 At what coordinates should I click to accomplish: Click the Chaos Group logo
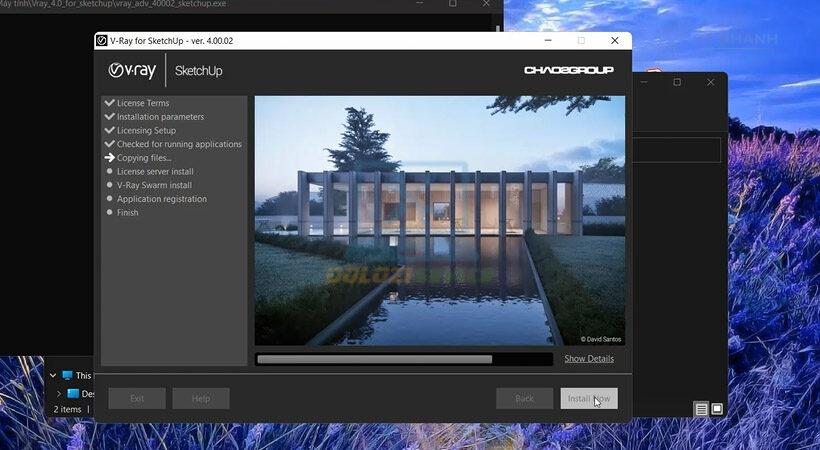point(569,70)
